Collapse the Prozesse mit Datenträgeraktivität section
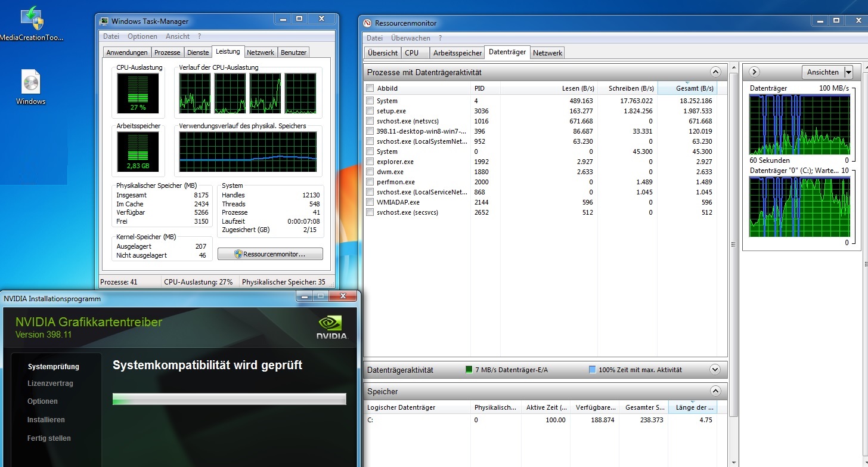Viewport: 868px width, 467px height. pyautogui.click(x=715, y=72)
